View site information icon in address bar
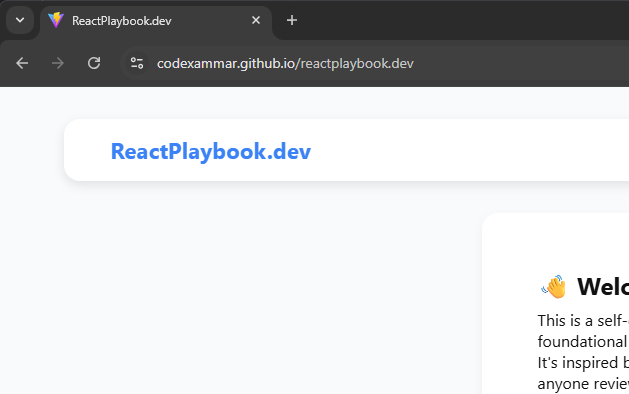 (x=137, y=63)
